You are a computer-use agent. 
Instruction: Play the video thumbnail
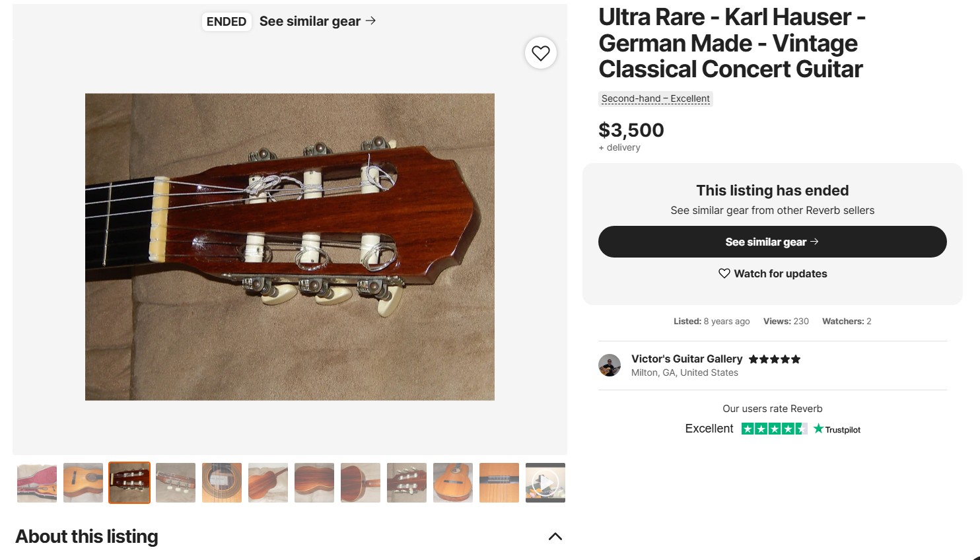(545, 483)
